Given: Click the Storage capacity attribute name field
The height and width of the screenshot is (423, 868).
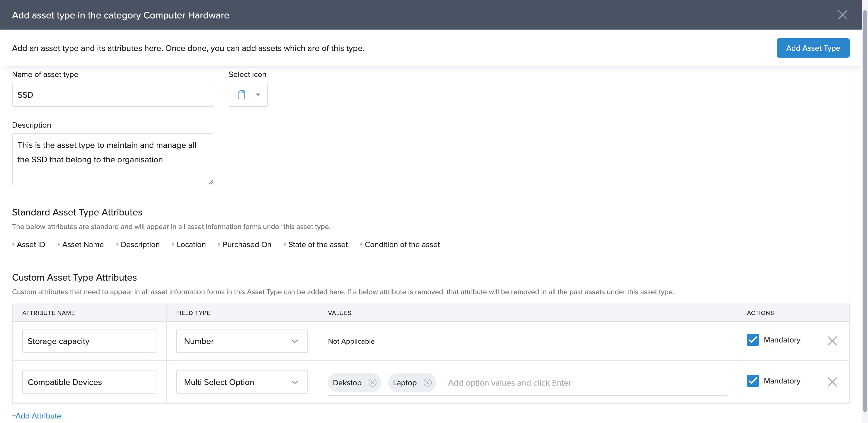Looking at the screenshot, I should pos(89,341).
